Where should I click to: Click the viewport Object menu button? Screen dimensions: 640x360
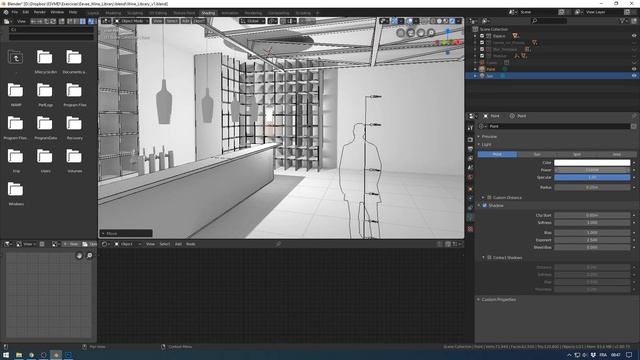pyautogui.click(x=199, y=21)
